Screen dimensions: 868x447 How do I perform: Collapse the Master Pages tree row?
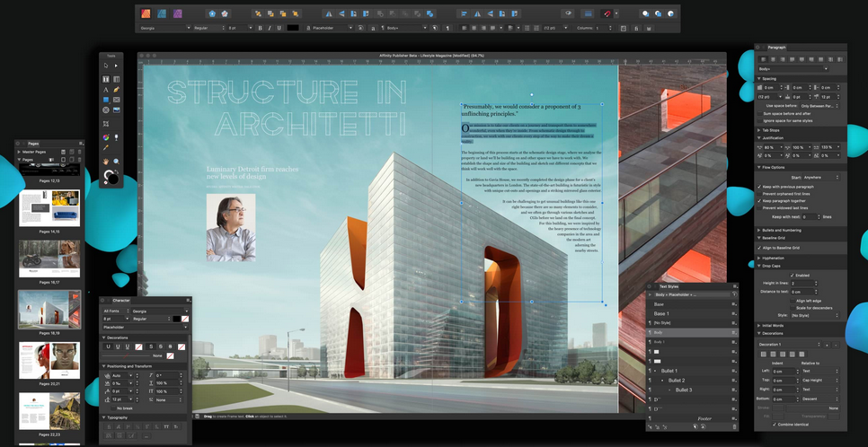[x=19, y=152]
